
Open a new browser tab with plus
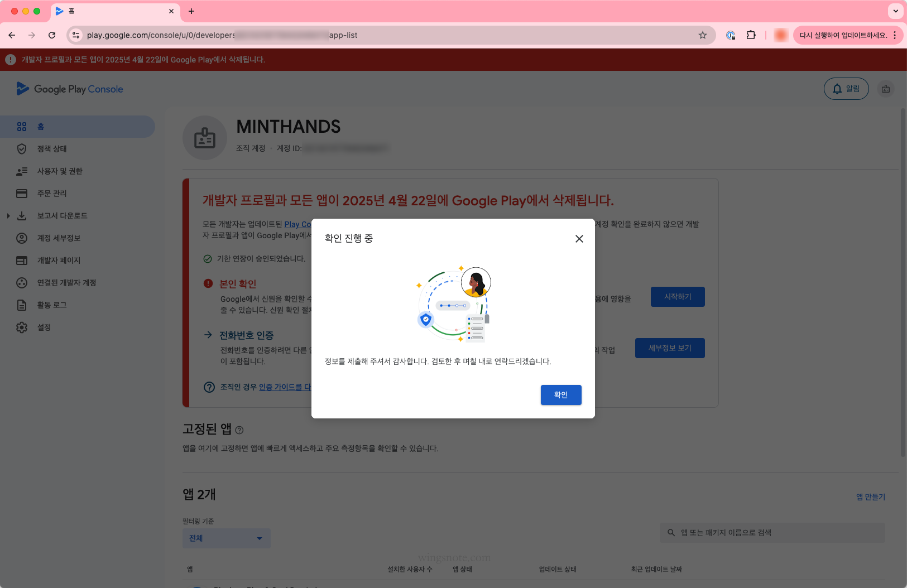point(191,11)
